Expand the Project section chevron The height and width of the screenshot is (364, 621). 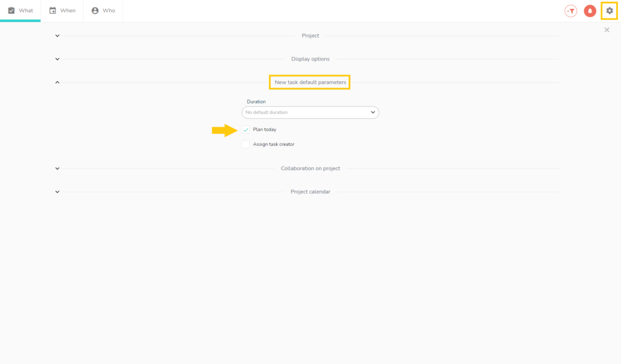click(57, 36)
